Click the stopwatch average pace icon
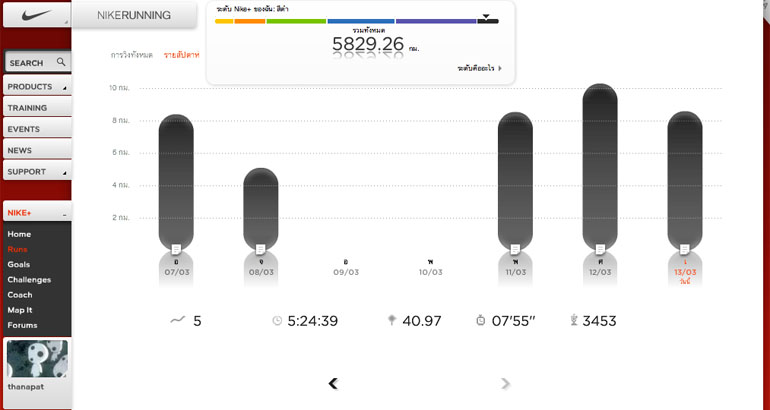The height and width of the screenshot is (410, 770). click(x=481, y=321)
